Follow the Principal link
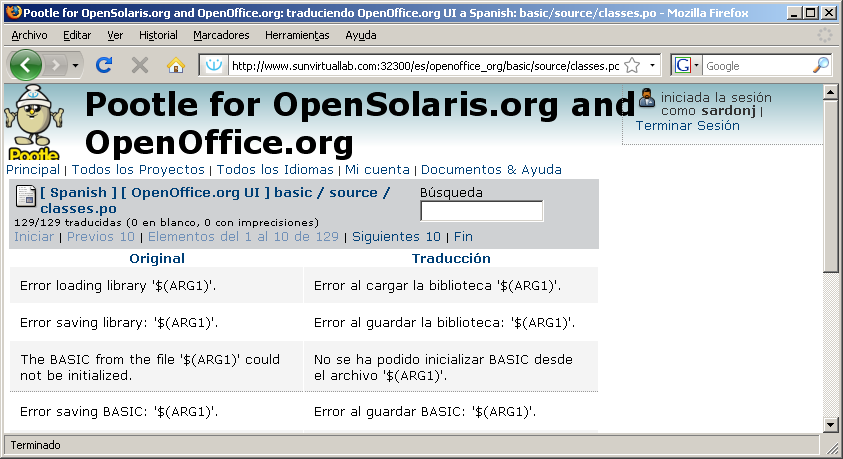The height and width of the screenshot is (459, 843). coord(33,170)
